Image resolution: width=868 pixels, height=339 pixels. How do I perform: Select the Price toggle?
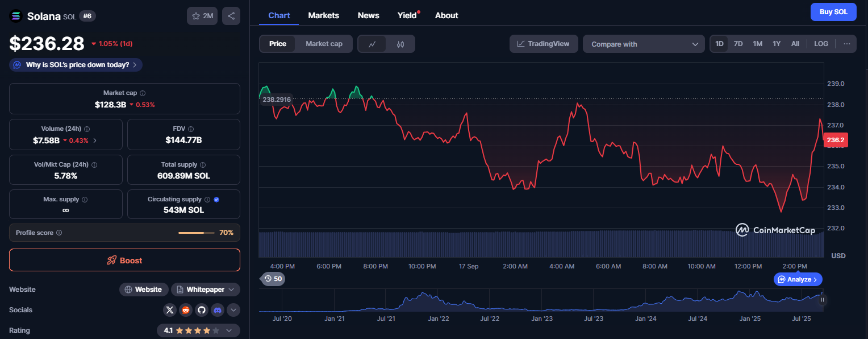[x=278, y=44]
